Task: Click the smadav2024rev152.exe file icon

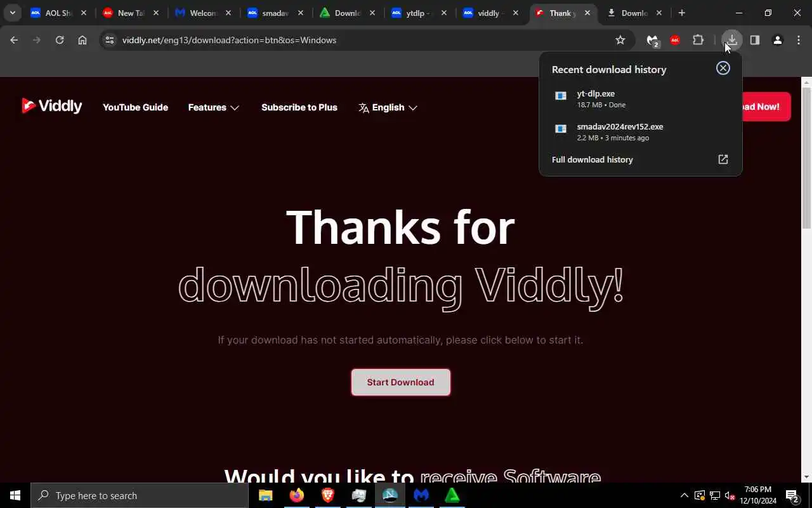Action: 561,129
